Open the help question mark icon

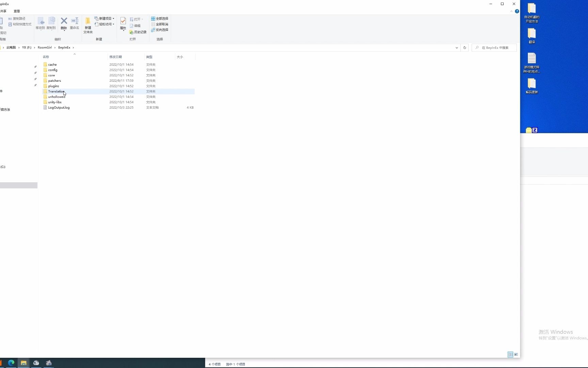(x=517, y=11)
